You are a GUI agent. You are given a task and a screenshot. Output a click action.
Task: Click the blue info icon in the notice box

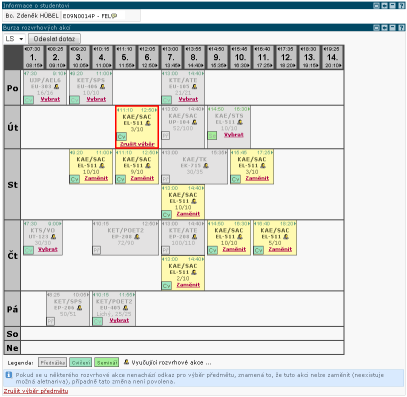pyautogui.click(x=9, y=375)
